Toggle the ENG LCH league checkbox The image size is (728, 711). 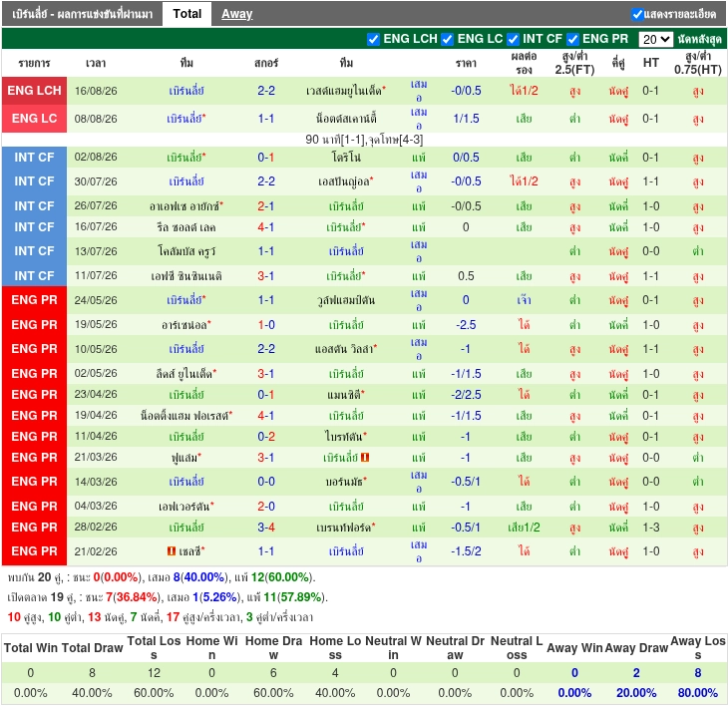tap(373, 39)
